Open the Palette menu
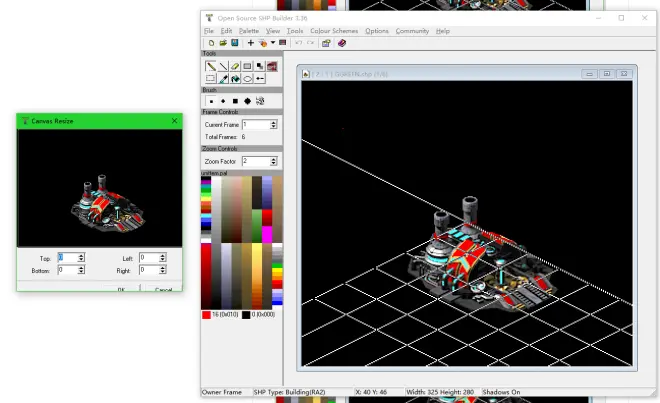This screenshot has height=403, width=660. (249, 31)
